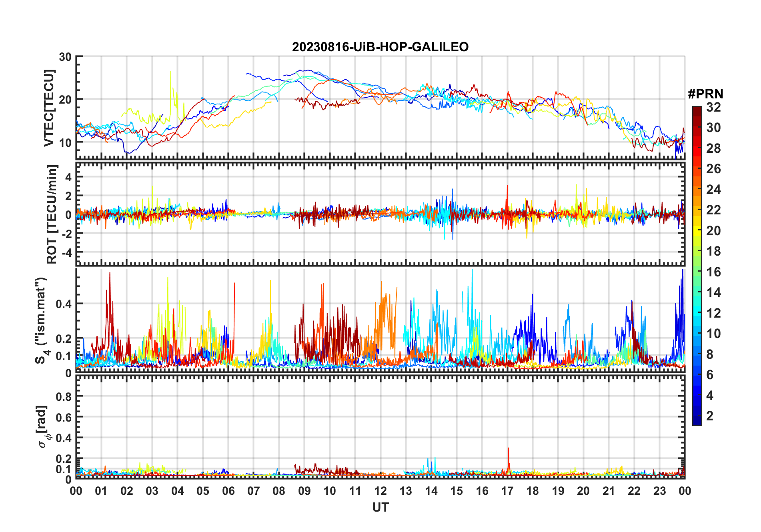This screenshot has height=532, width=761.
Task: Select UT axis hour label 07
Action: [254, 491]
